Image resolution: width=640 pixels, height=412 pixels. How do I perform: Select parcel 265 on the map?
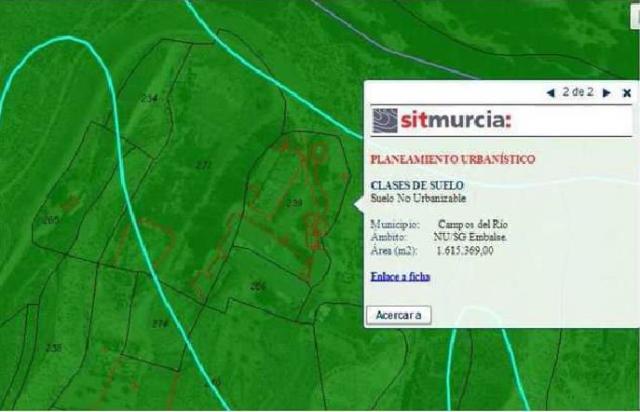[50, 220]
